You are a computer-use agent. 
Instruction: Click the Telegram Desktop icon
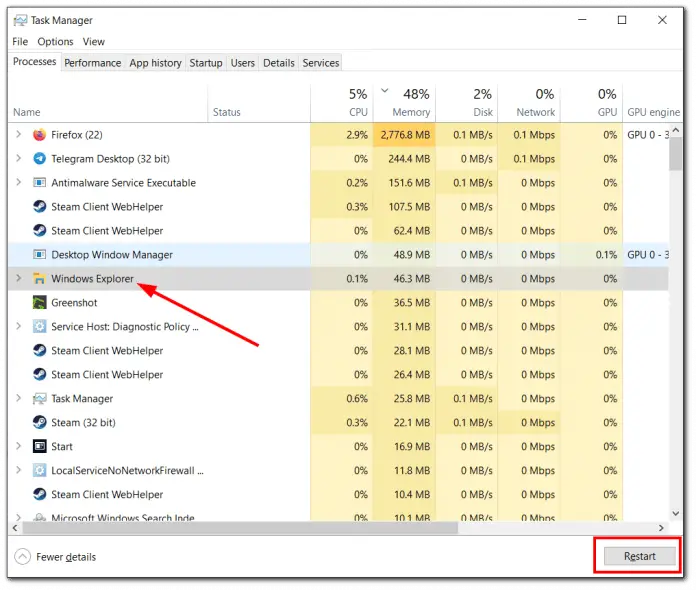[x=40, y=158]
